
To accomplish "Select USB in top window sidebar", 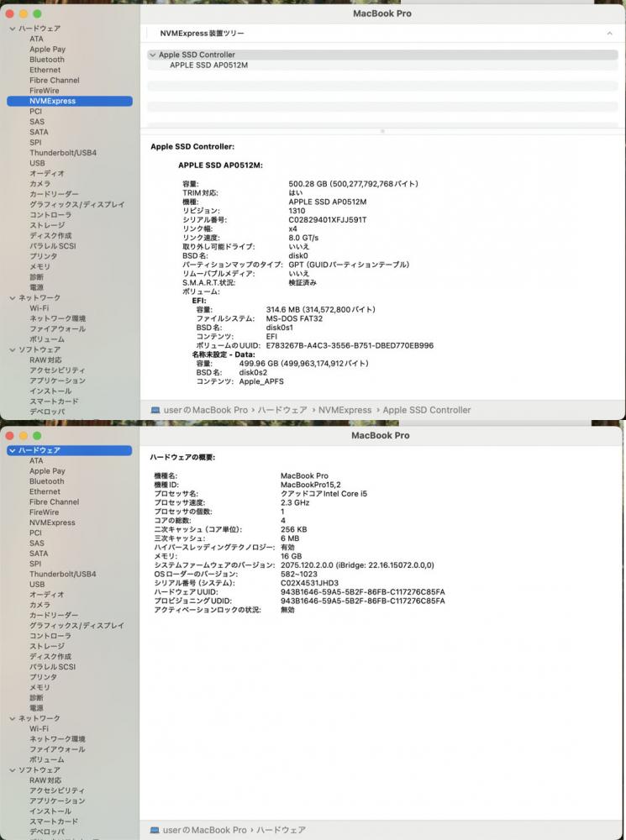I will [38, 163].
